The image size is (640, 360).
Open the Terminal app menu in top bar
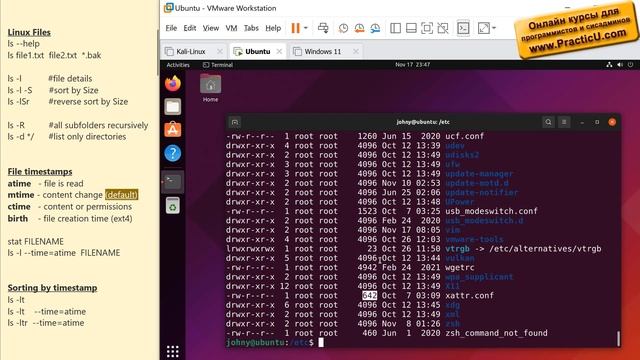coord(218,65)
